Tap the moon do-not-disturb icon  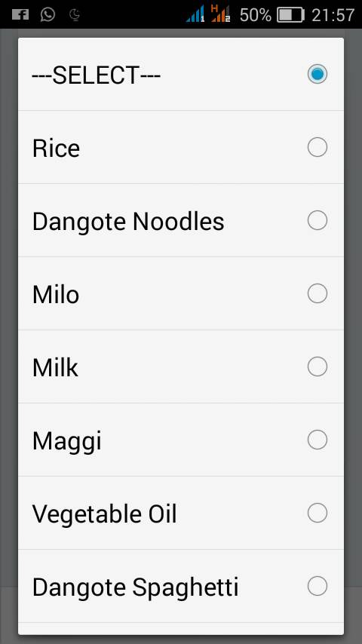(x=75, y=15)
